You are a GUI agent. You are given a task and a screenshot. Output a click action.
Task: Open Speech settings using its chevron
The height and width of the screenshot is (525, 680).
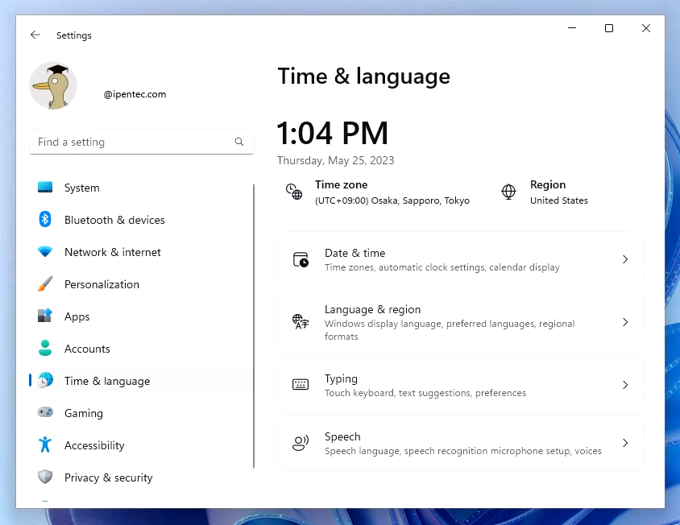pos(625,443)
